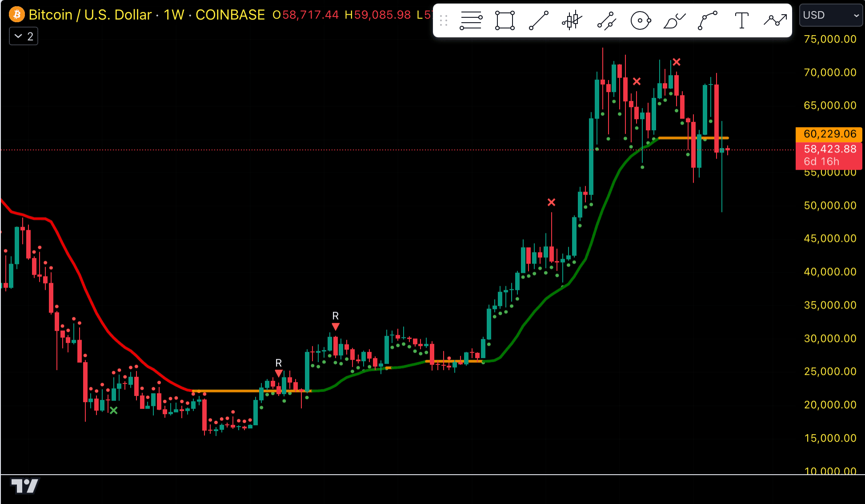Click the 6d 16h bar countdown label
The width and height of the screenshot is (865, 504).
point(821,161)
